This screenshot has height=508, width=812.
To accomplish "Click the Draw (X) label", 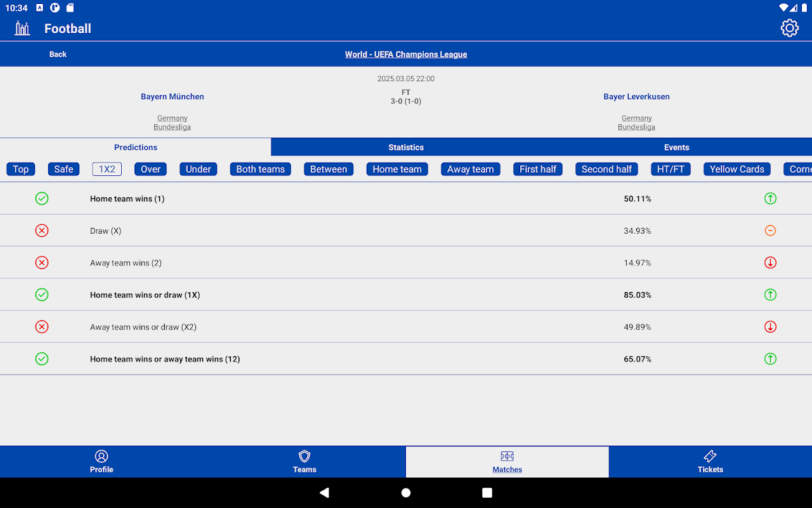I will [x=105, y=231].
